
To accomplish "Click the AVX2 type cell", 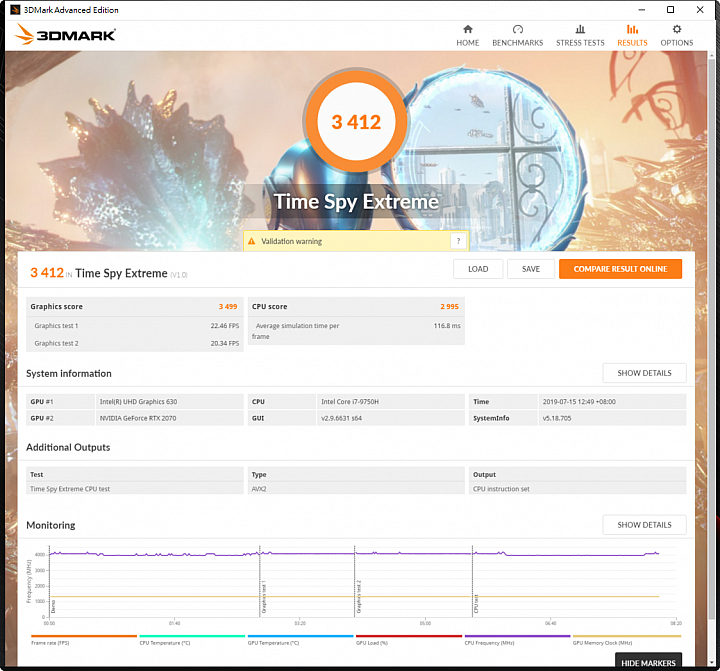I will click(x=356, y=489).
